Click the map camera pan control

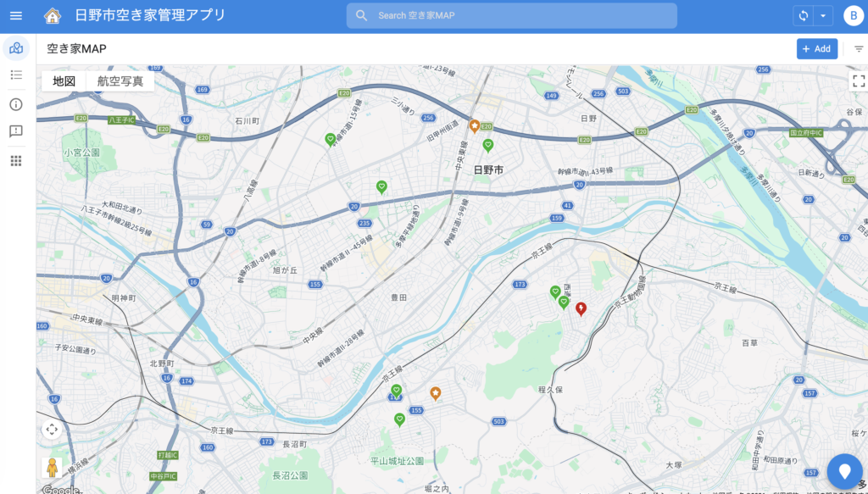(52, 430)
